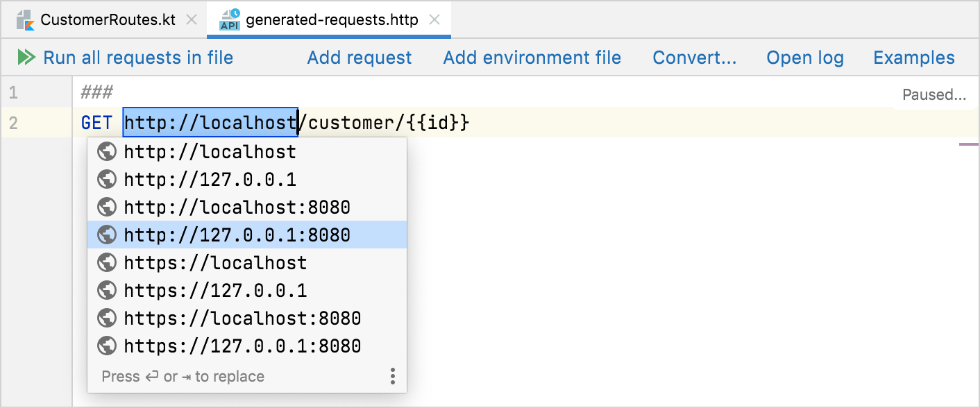The image size is (980, 408).
Task: Click the globe icon beside https://127.0.0.1:8080 suggestion
Action: point(106,346)
